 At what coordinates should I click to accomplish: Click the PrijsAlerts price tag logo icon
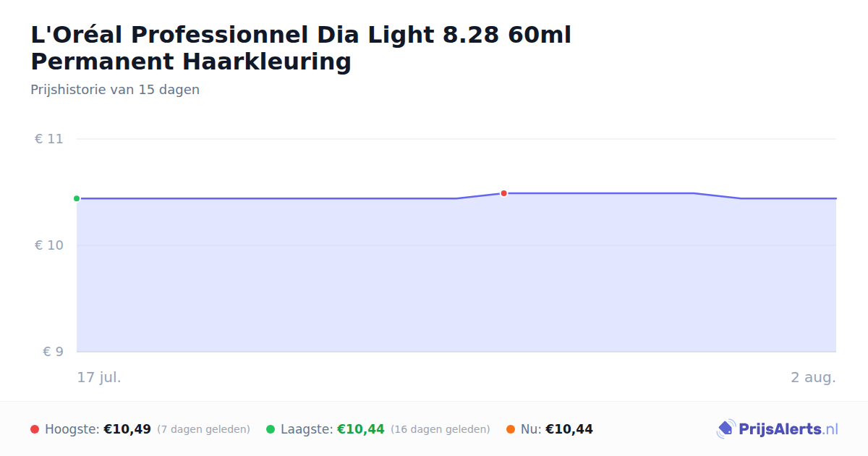click(x=726, y=429)
